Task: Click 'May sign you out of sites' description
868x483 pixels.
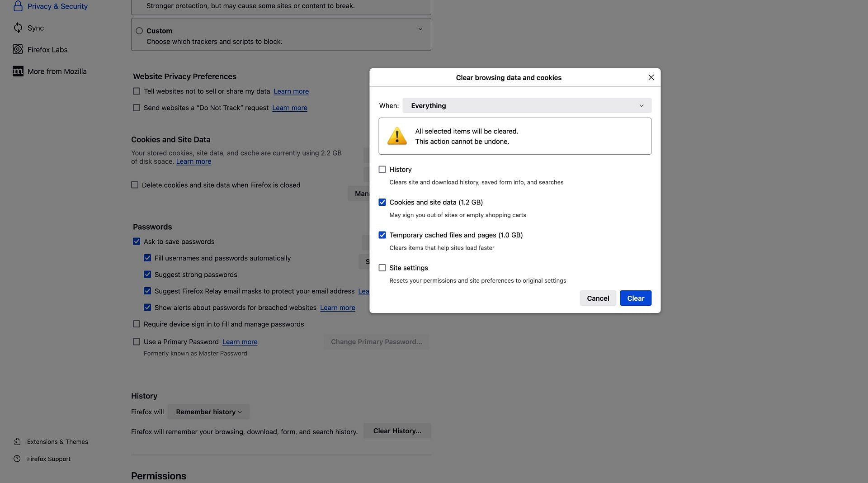Action: coord(458,215)
